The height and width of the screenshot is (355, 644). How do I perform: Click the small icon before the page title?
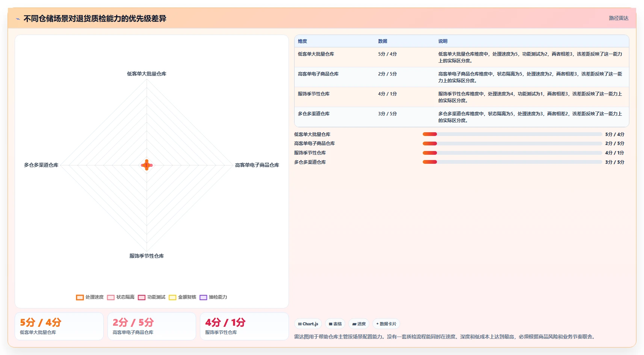coord(18,19)
